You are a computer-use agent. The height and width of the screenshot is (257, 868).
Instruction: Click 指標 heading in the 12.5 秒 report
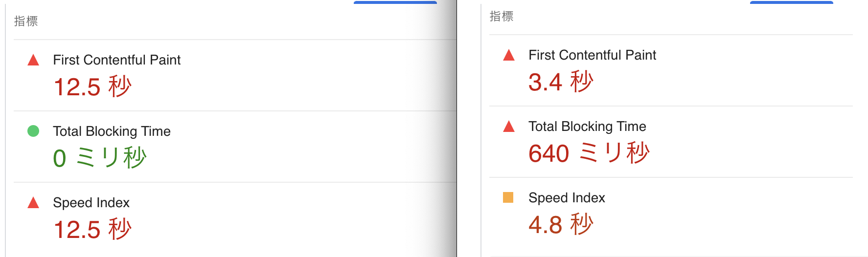click(26, 21)
